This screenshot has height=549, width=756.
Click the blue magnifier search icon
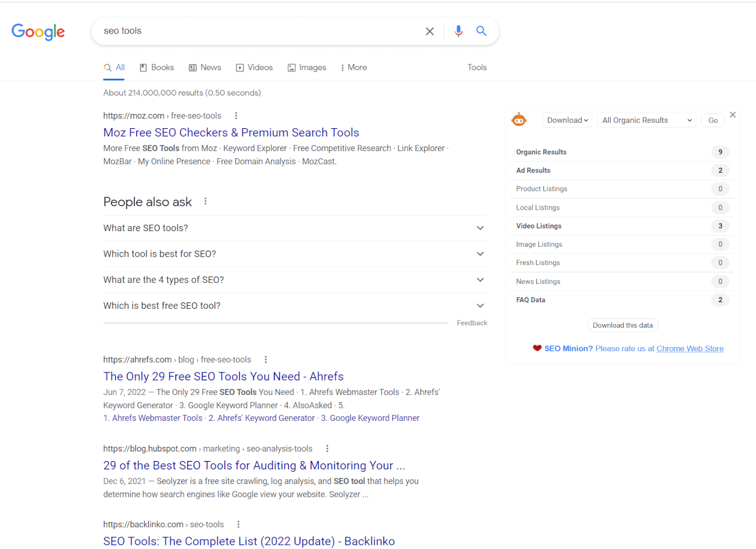(x=481, y=31)
